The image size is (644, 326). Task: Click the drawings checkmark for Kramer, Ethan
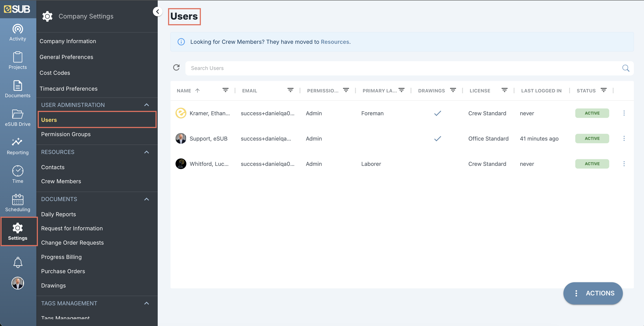click(x=437, y=113)
